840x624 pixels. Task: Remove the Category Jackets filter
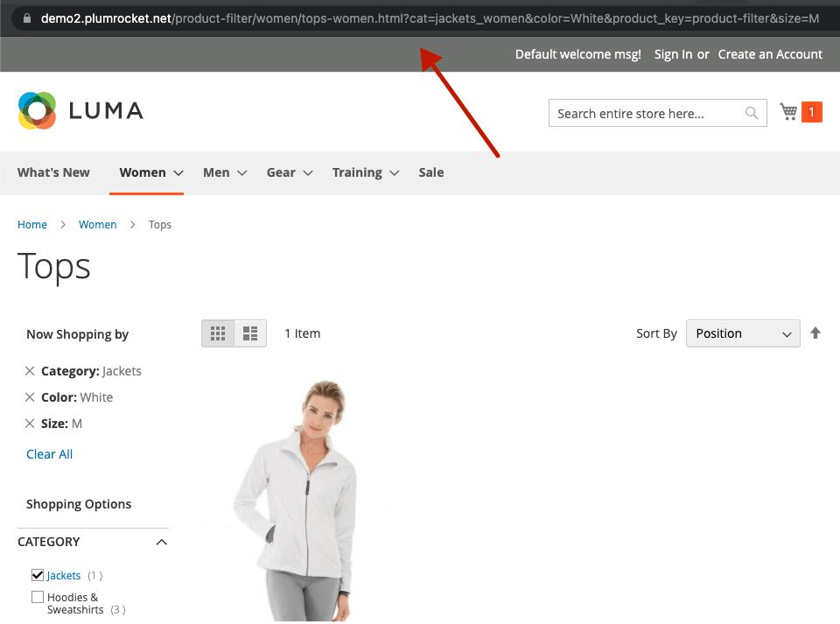(x=30, y=371)
